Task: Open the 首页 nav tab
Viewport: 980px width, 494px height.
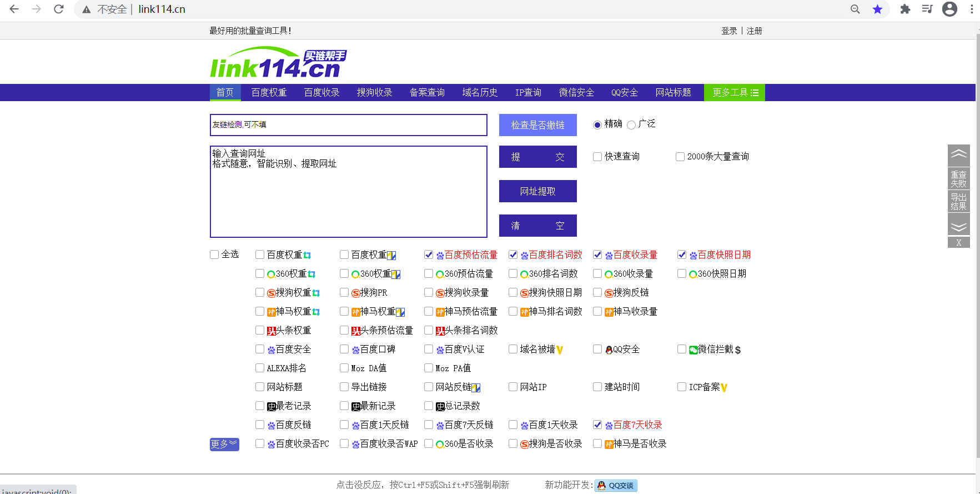Action: click(x=225, y=93)
